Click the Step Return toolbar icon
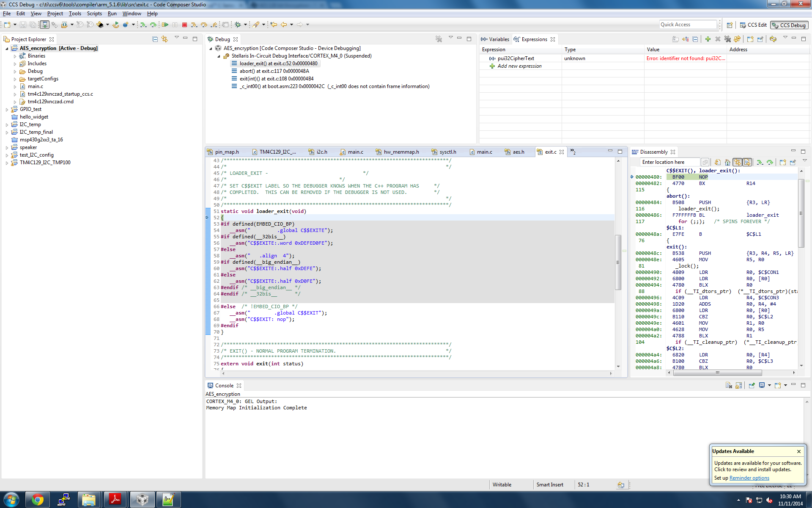 pyautogui.click(x=214, y=25)
